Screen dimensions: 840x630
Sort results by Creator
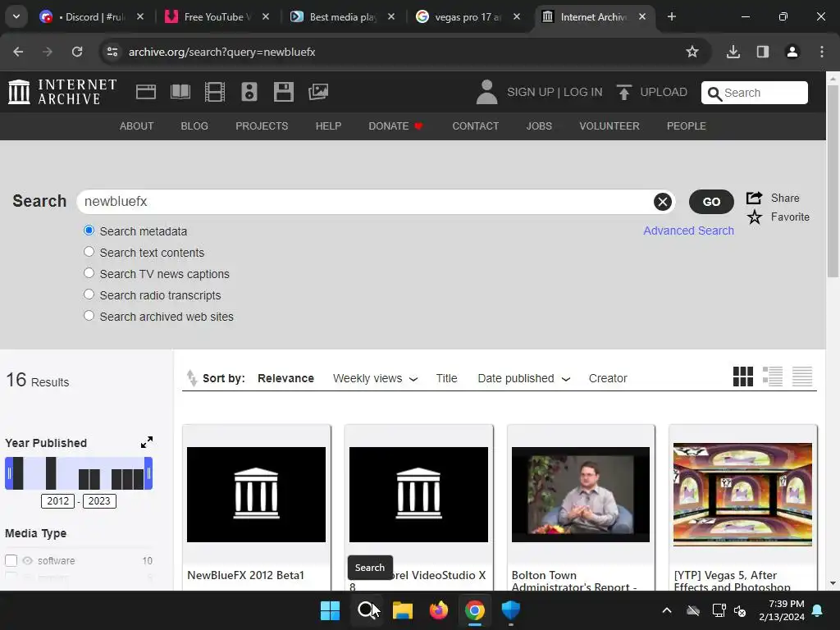point(608,378)
